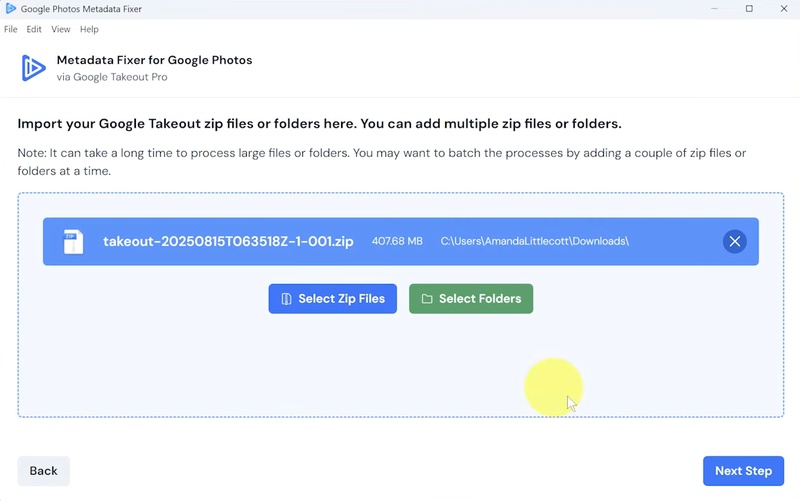Open the Edit menu
The width and height of the screenshot is (800, 501).
point(34,29)
